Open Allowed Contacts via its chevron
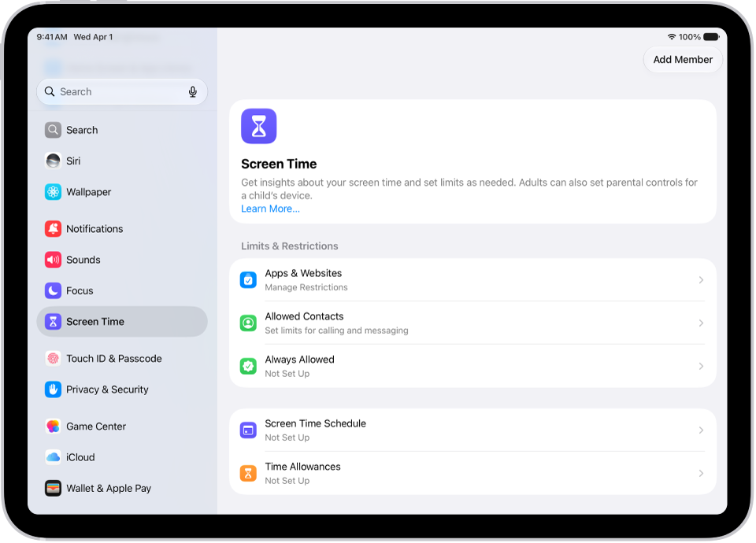 tap(701, 323)
